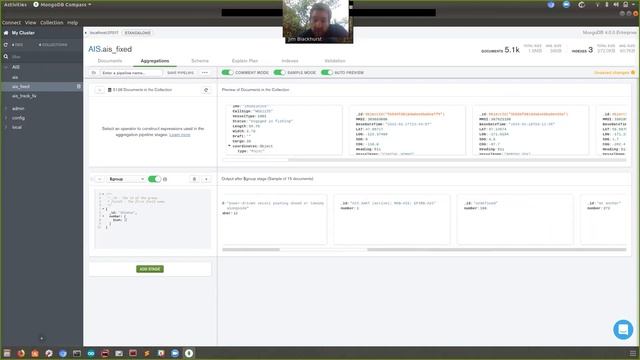This screenshot has width=640, height=360.
Task: Collapse the collection documents preview panel
Action: [99, 90]
